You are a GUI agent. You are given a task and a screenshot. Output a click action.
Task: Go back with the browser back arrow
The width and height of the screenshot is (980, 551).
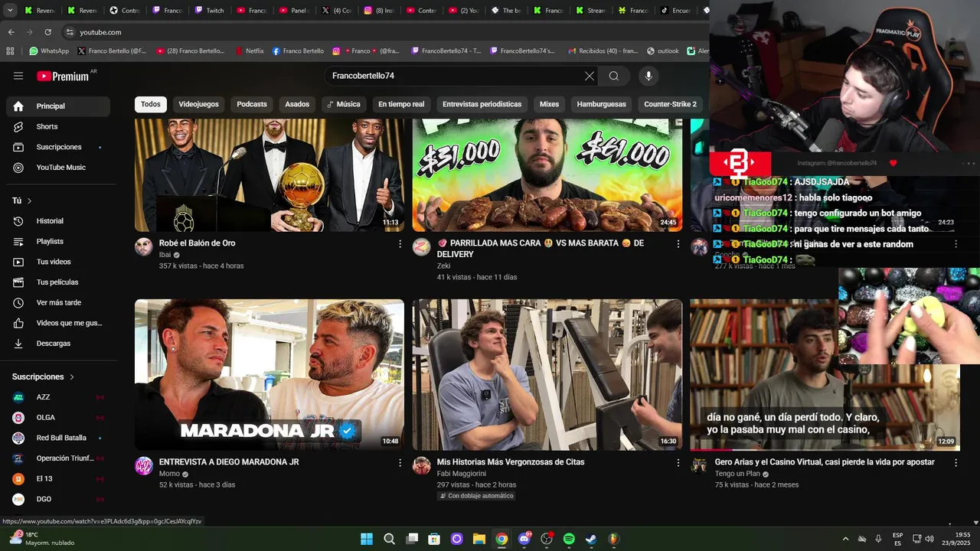[x=11, y=32]
